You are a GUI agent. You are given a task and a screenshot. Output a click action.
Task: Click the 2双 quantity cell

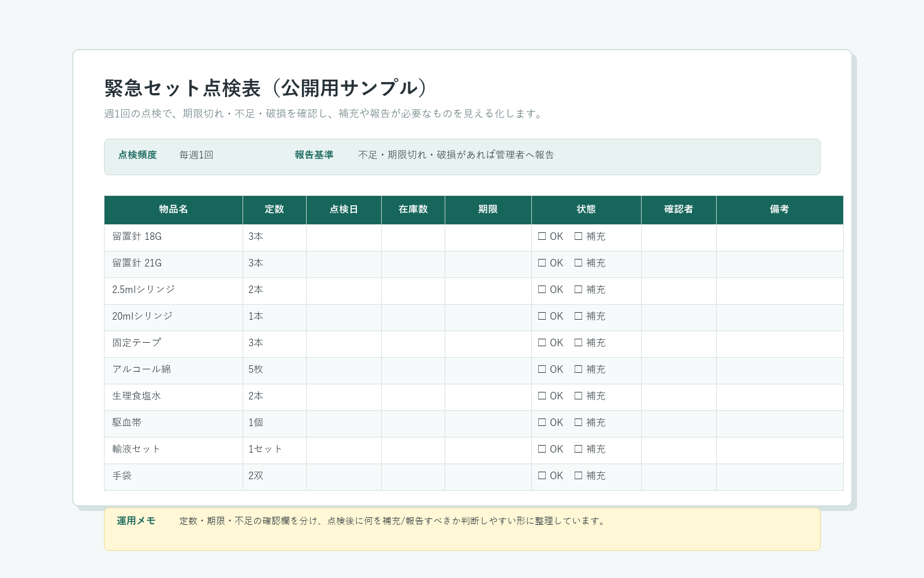click(274, 477)
